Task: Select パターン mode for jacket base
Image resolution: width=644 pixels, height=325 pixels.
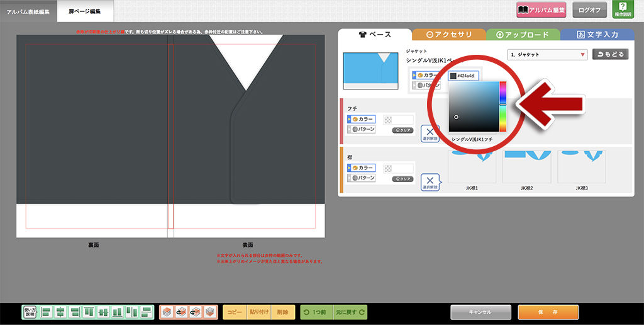Action: pyautogui.click(x=426, y=85)
